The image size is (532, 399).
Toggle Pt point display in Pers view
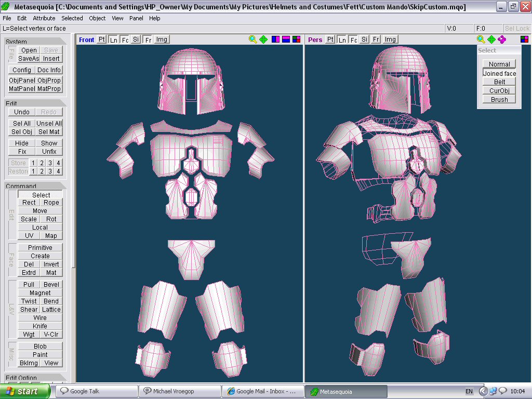pos(330,39)
